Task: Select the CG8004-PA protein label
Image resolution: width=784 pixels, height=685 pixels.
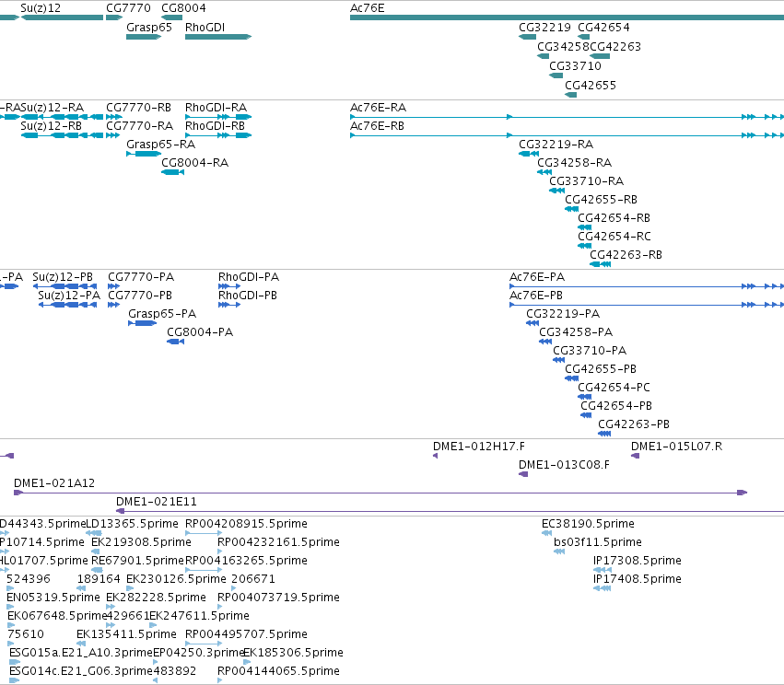Action: pyautogui.click(x=200, y=332)
